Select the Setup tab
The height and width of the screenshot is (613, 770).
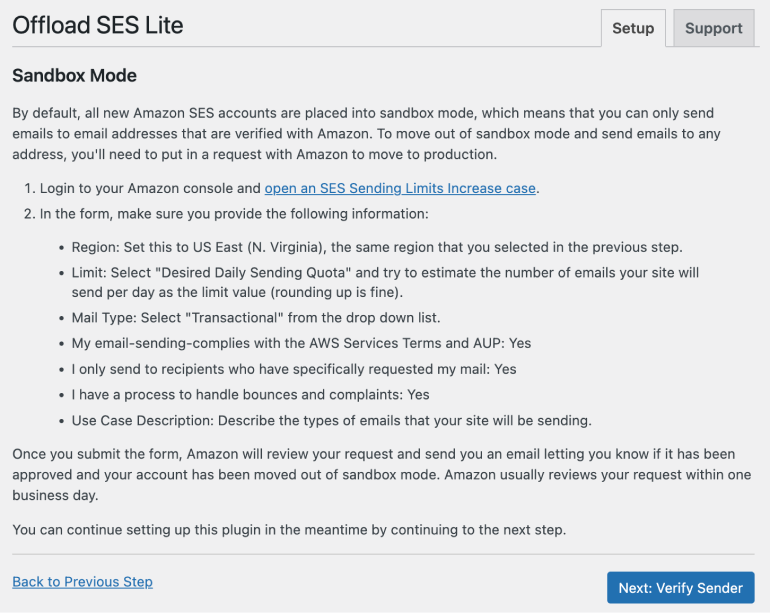(633, 28)
